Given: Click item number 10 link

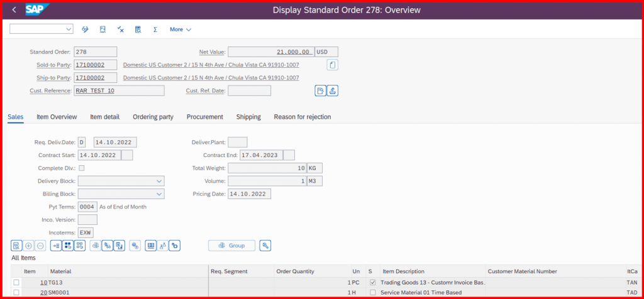Looking at the screenshot, I should pos(43,282).
